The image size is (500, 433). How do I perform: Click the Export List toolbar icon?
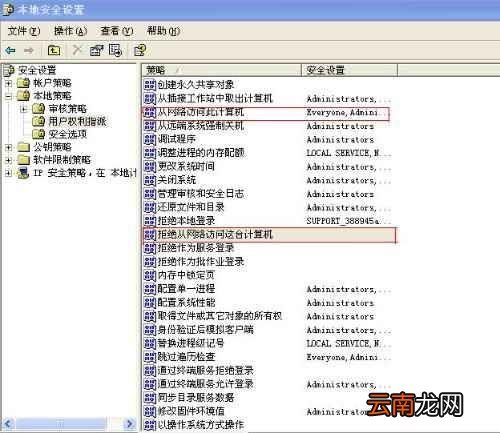tap(115, 50)
